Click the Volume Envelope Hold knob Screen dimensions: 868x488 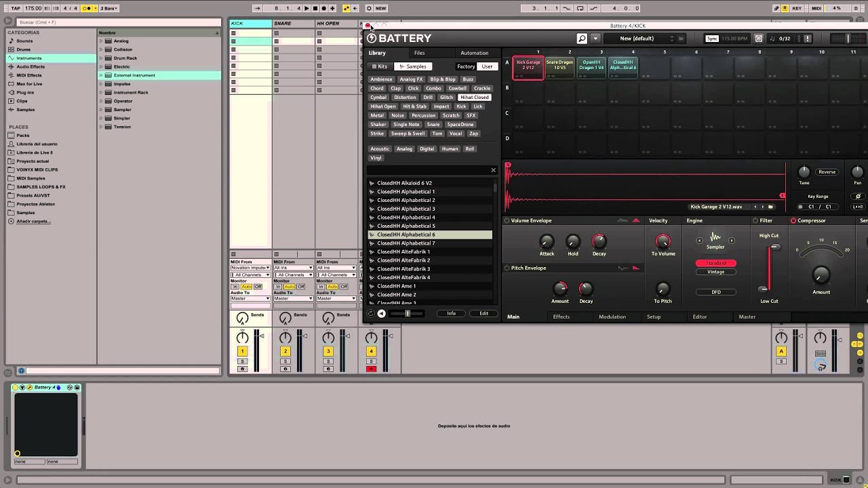pos(573,241)
